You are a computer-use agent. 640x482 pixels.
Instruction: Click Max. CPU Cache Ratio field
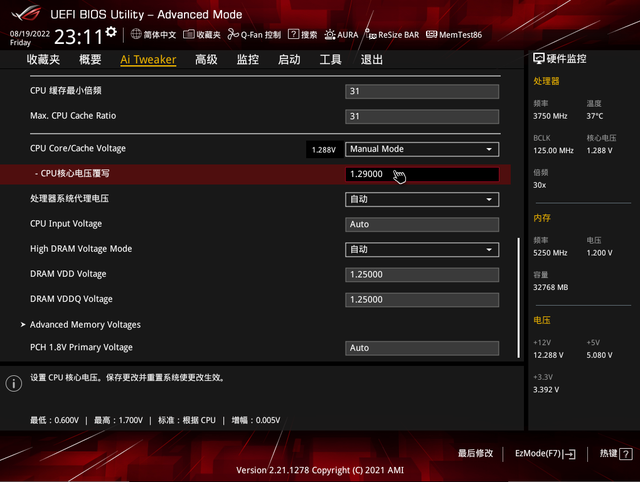click(422, 116)
